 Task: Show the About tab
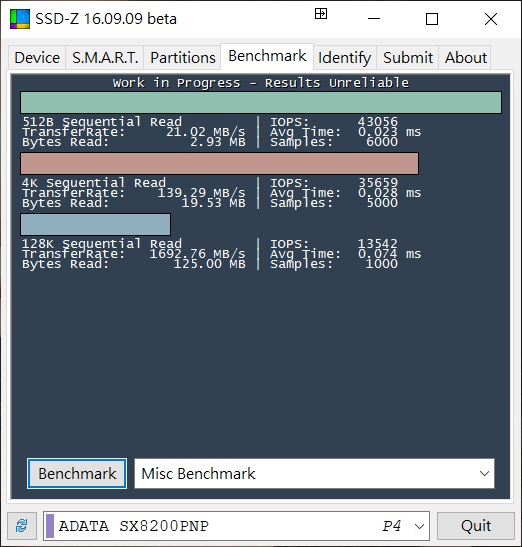pos(465,58)
